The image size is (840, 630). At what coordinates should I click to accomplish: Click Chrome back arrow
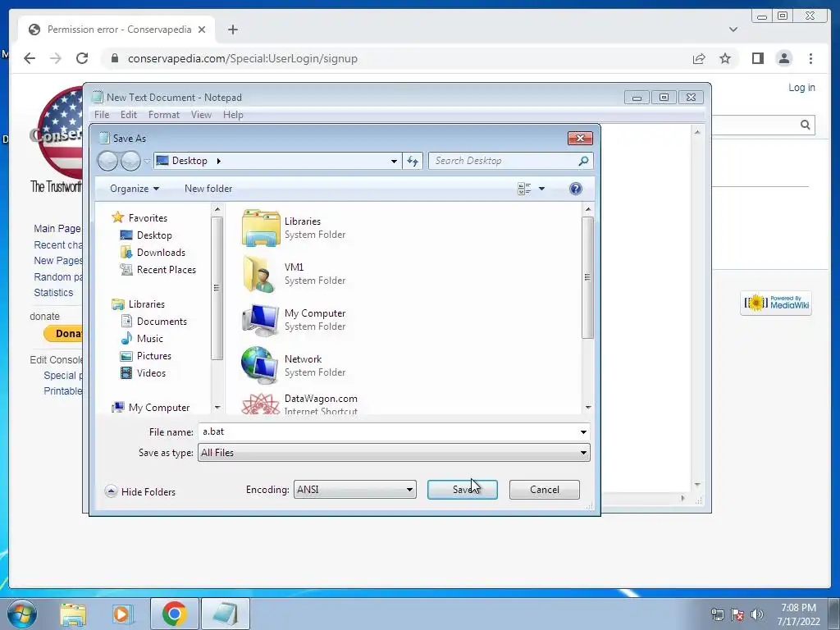[x=30, y=58]
